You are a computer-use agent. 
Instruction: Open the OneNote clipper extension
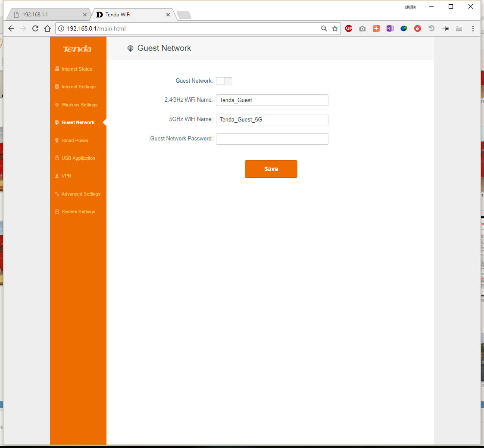(x=390, y=28)
